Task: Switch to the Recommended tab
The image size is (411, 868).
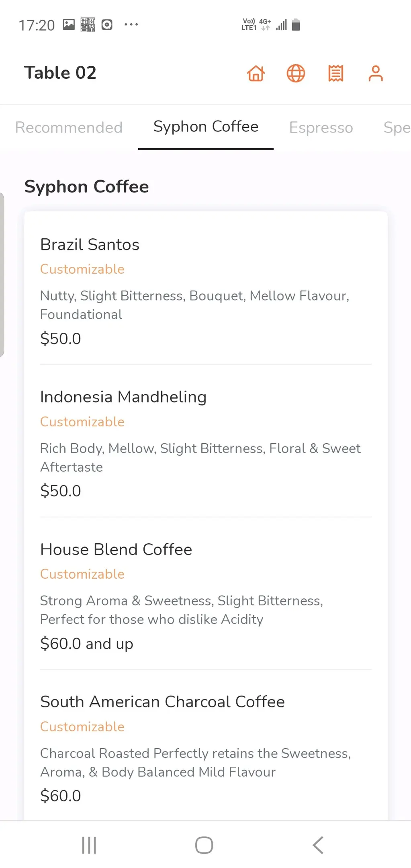Action: pyautogui.click(x=69, y=127)
